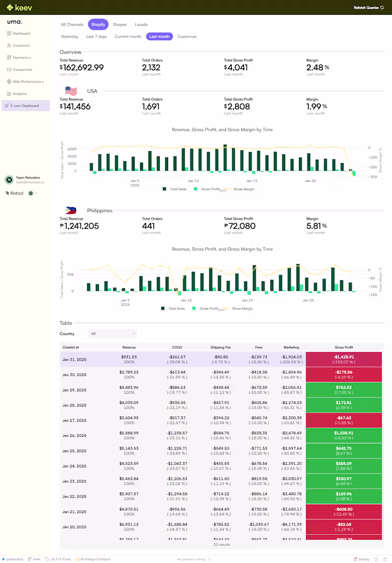Choose the Last 7 days range
Viewport: 392px width, 563px height.
97,37
